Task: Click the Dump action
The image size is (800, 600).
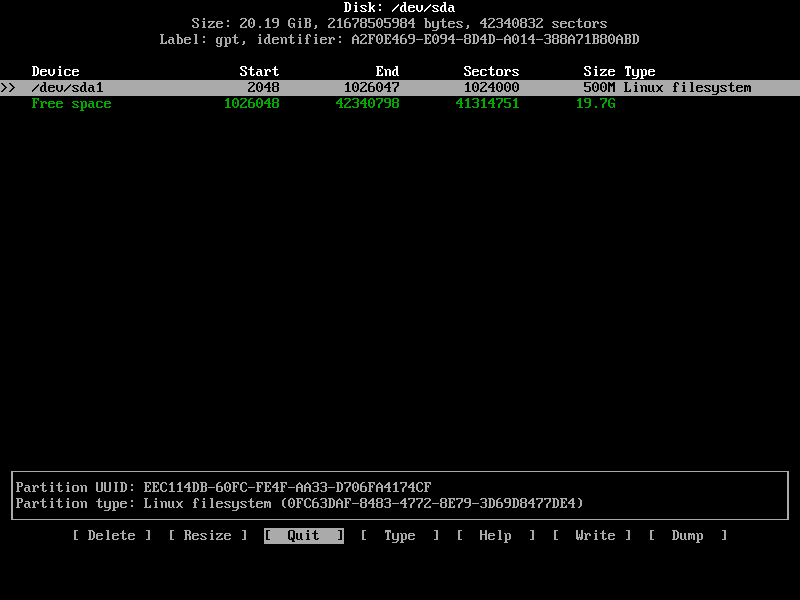Action: [687, 535]
